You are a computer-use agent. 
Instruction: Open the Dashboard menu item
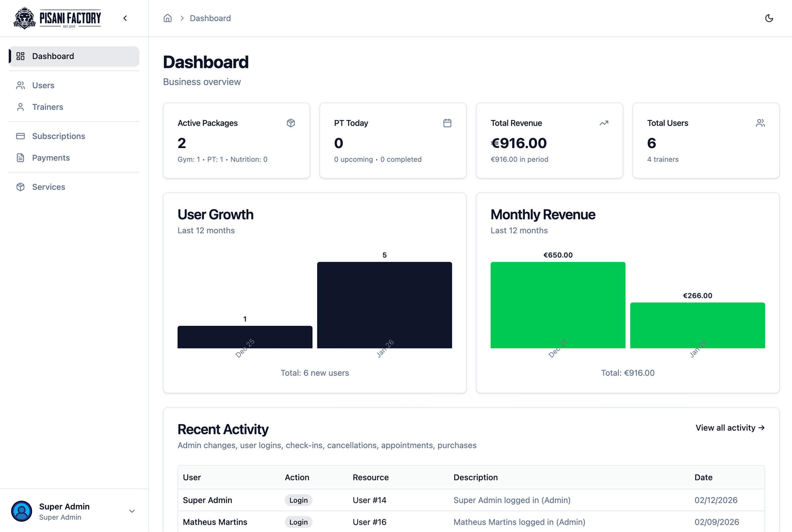click(x=53, y=56)
